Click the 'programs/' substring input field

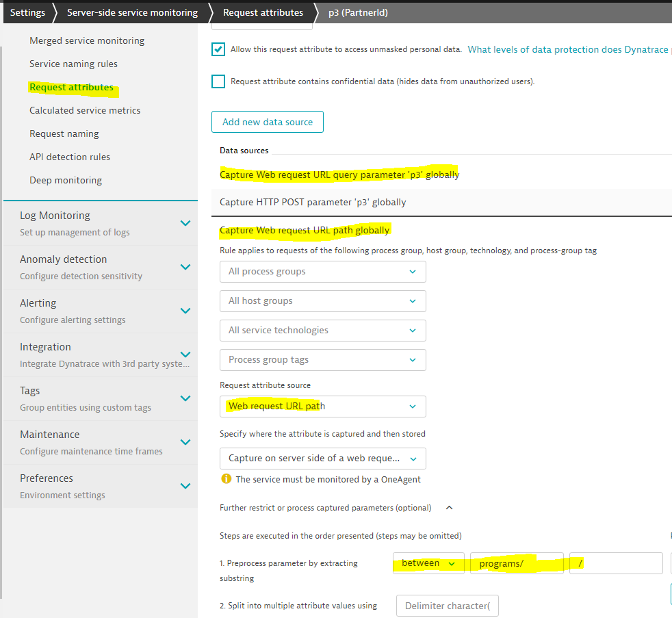pyautogui.click(x=516, y=563)
